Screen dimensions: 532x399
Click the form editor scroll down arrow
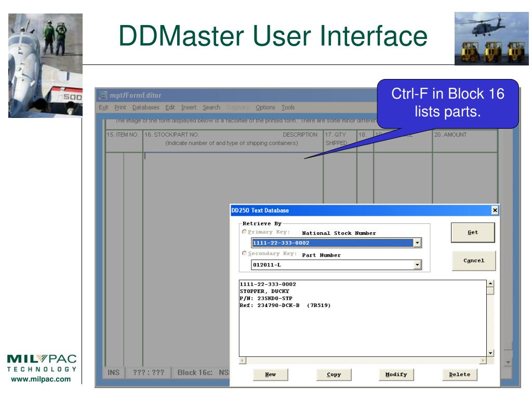coord(508,362)
